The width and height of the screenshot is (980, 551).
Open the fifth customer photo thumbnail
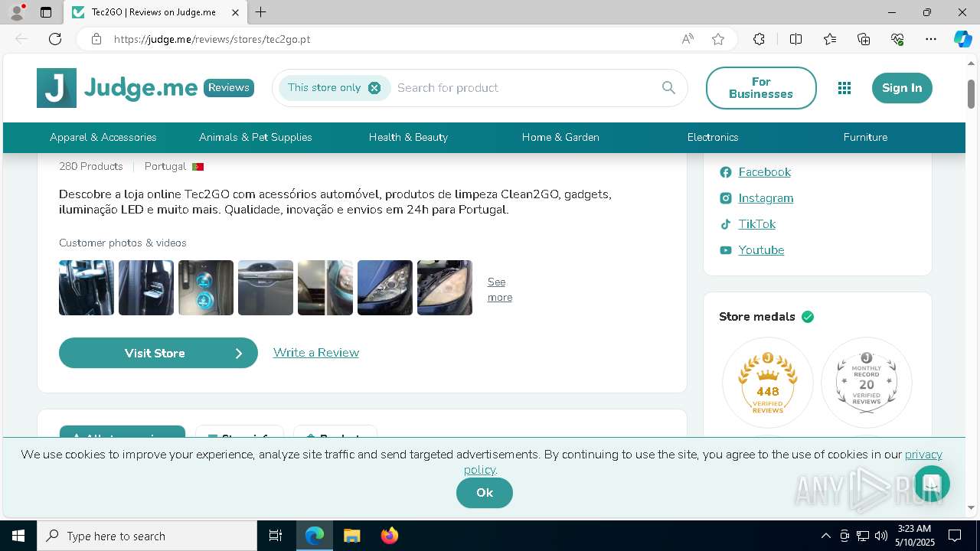click(325, 288)
